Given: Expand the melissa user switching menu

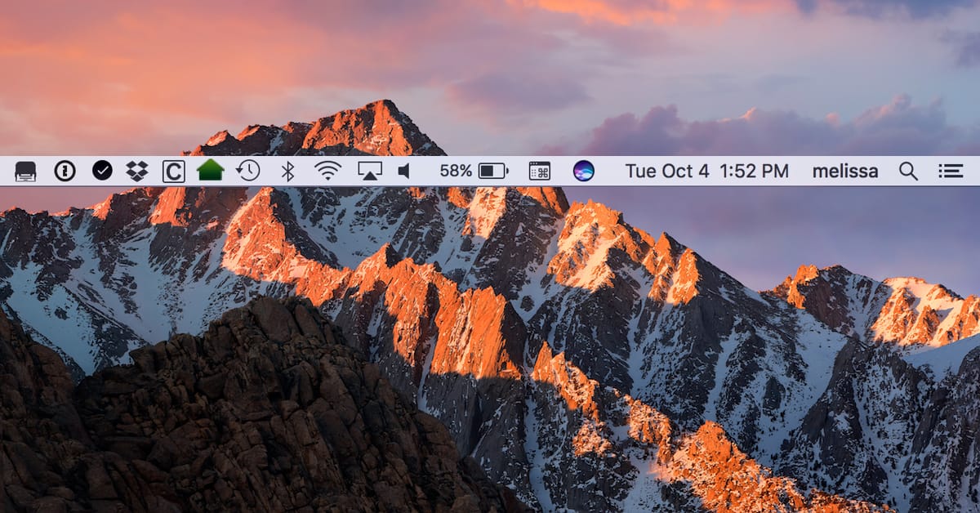Looking at the screenshot, I should click(845, 171).
